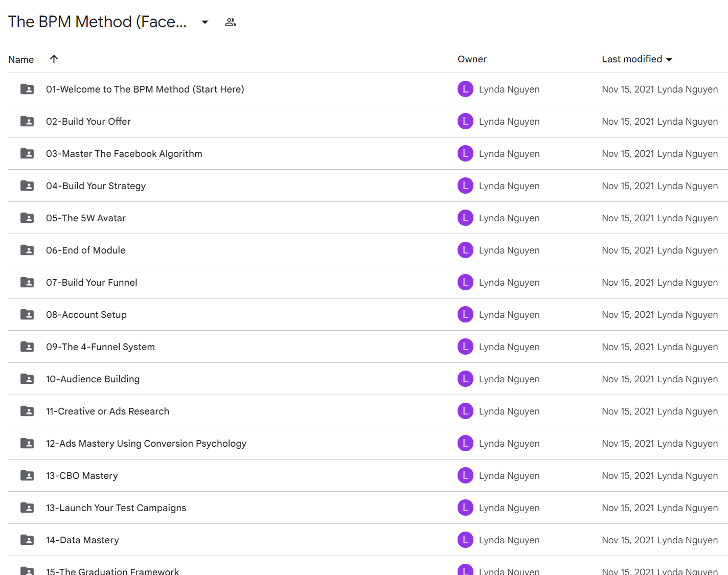
Task: Select the 02-Build Your Offer folder name
Action: tap(88, 121)
